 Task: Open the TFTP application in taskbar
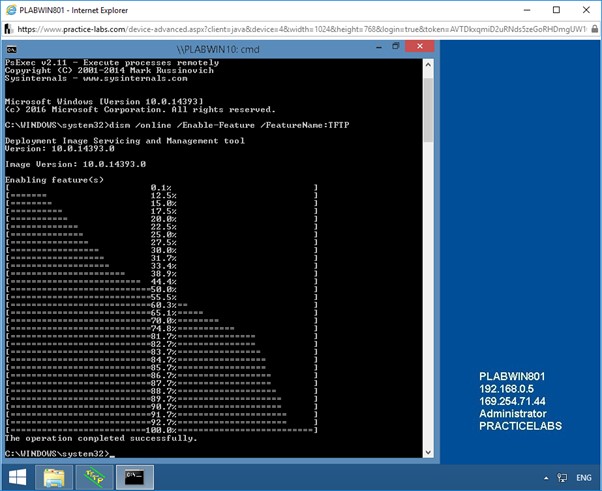click(94, 477)
